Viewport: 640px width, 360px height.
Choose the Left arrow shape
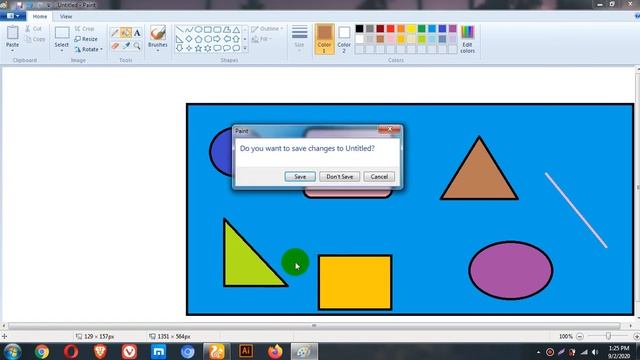pos(227,39)
